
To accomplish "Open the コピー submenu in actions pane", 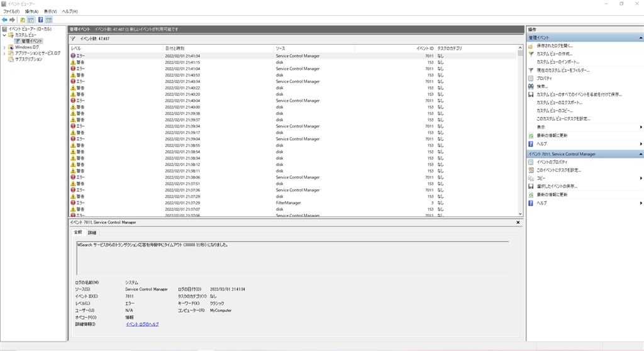I will click(585, 178).
